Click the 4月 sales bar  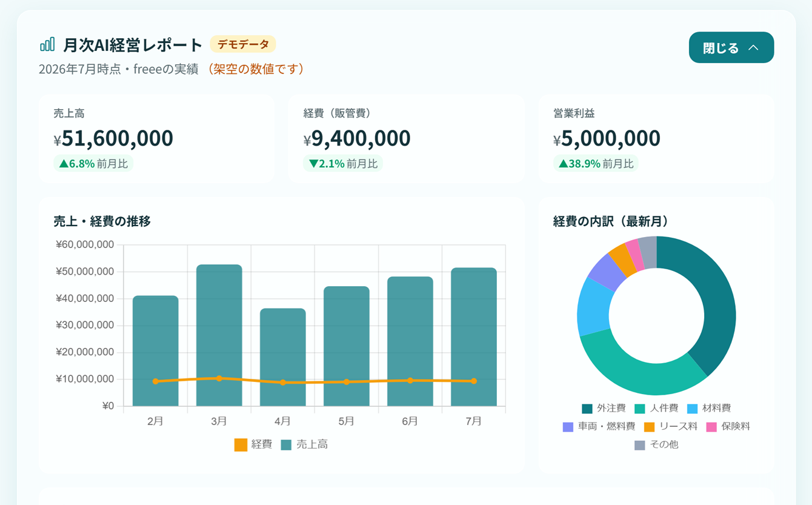point(283,357)
